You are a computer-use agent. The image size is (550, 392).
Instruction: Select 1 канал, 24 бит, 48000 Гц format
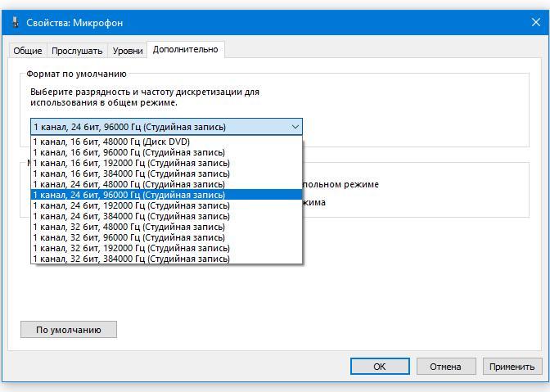pyautogui.click(x=128, y=184)
